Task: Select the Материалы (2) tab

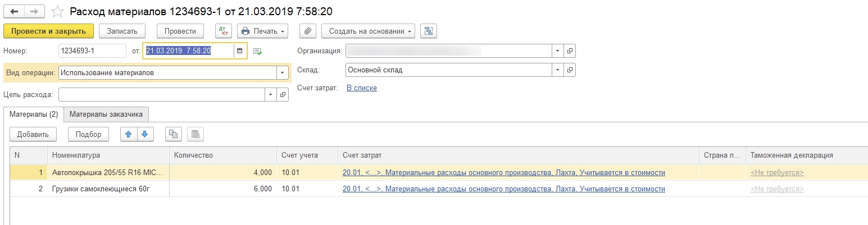Action: pyautogui.click(x=34, y=114)
